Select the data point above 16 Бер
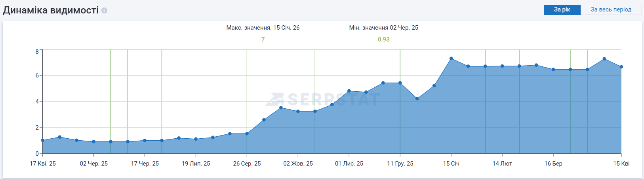 pos(553,70)
